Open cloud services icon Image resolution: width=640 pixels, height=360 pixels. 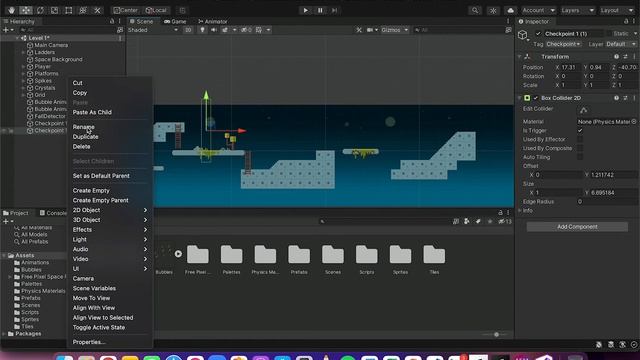pos(511,10)
